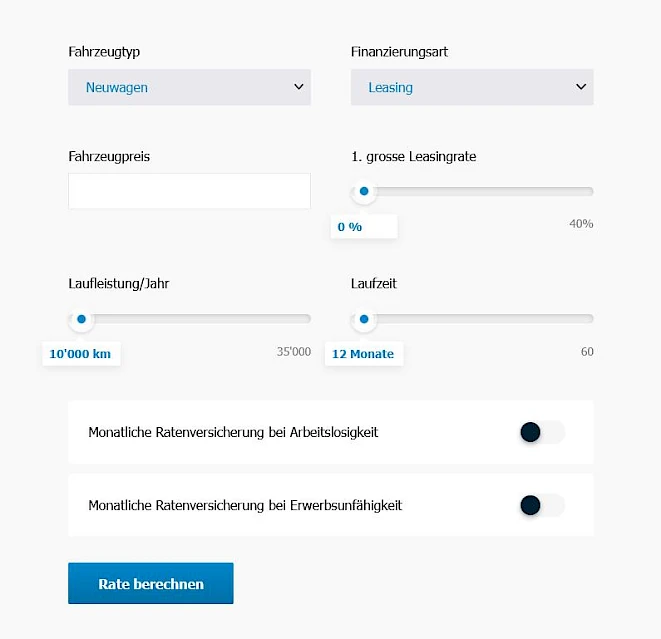Focus the Fahrzeugpreis input field
This screenshot has width=661, height=639.
[189, 191]
